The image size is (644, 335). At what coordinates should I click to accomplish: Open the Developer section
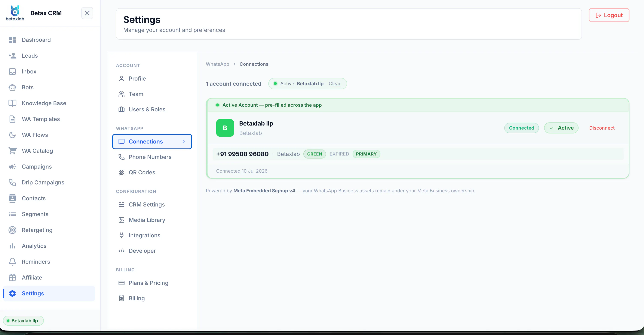[x=152, y=251]
